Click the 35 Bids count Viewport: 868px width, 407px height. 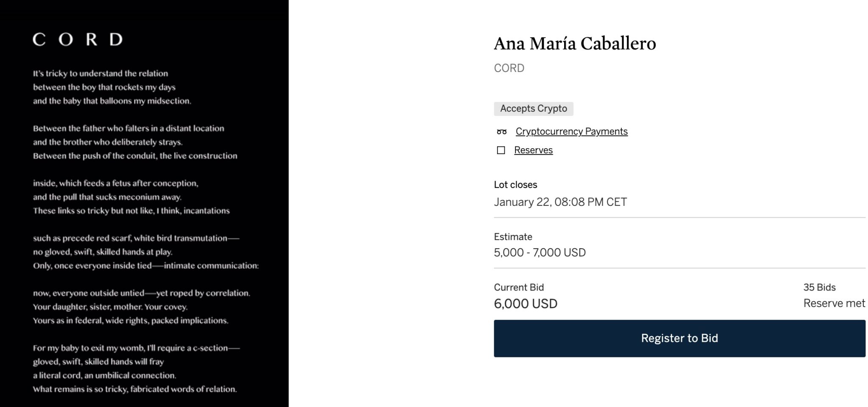point(819,288)
